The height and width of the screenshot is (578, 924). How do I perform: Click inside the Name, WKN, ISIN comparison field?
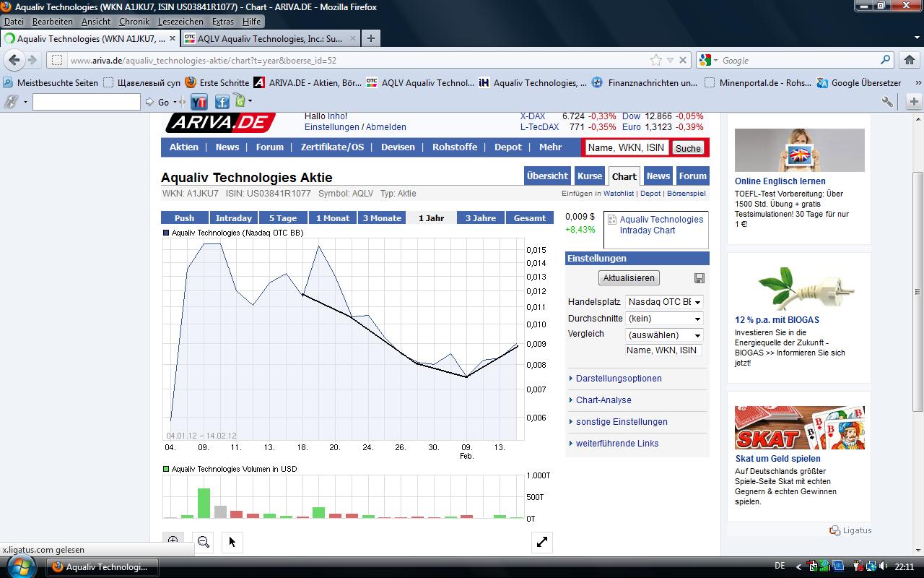pos(663,350)
